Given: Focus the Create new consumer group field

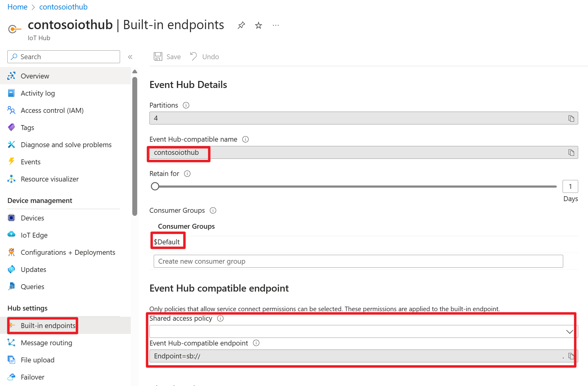Looking at the screenshot, I should (358, 261).
